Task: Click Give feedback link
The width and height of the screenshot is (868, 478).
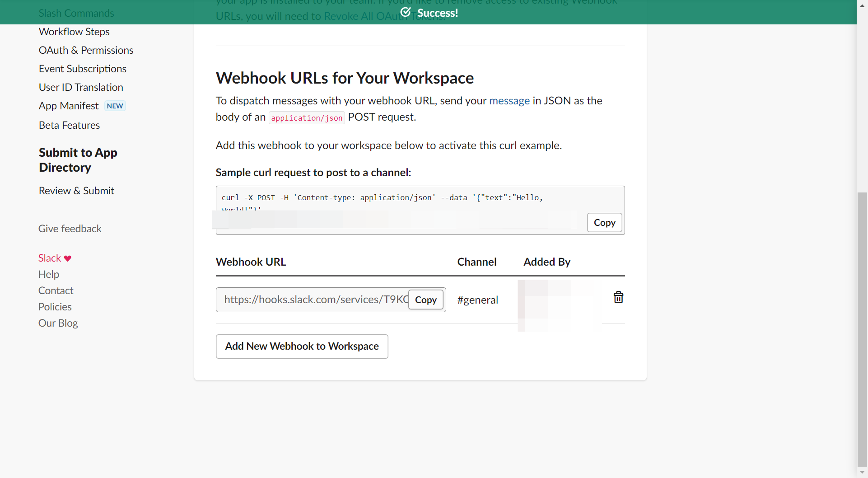Action: pos(70,229)
